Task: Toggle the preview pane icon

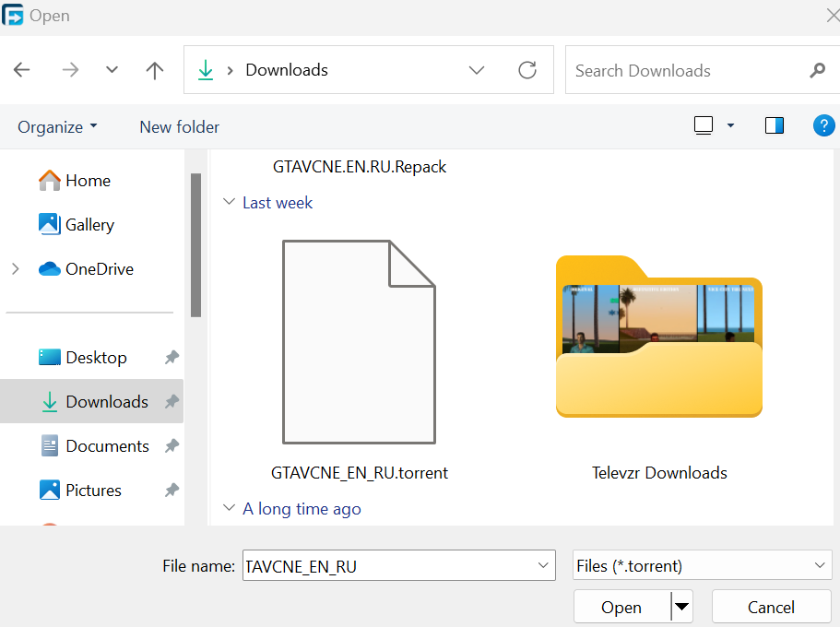Action: tap(775, 126)
